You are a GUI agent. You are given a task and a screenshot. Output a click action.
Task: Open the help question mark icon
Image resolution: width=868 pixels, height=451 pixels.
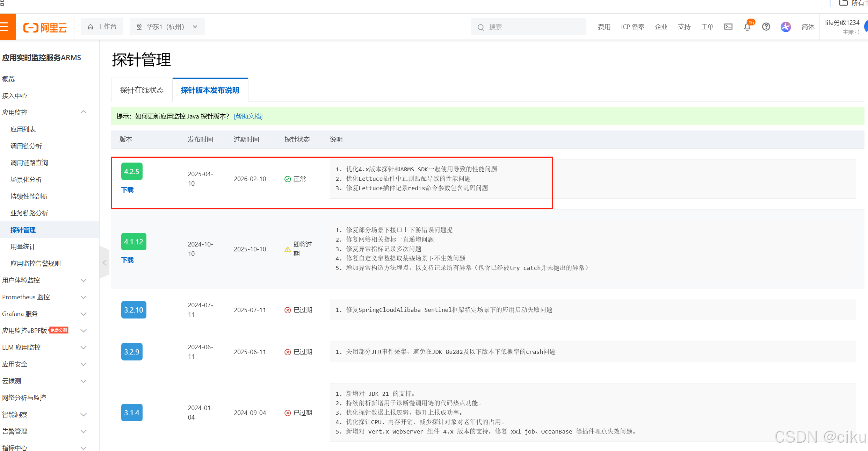pos(766,27)
